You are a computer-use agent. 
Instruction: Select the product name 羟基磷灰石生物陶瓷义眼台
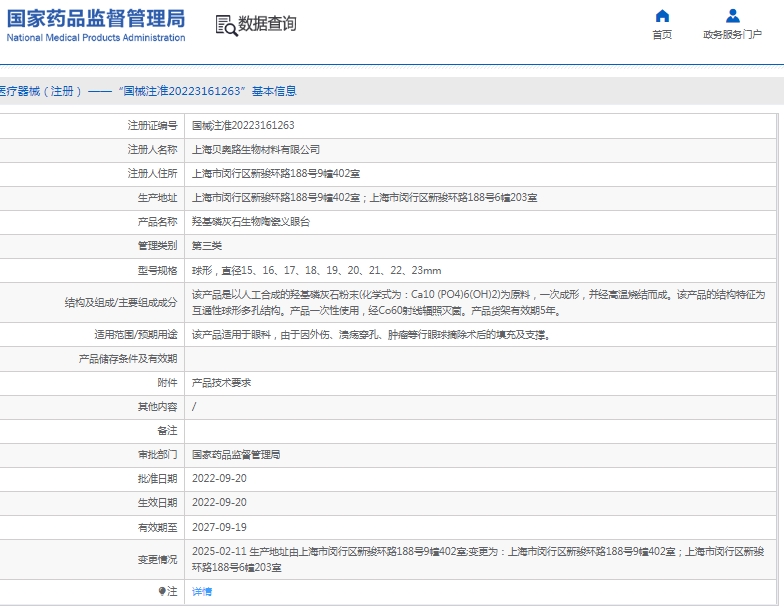251,222
